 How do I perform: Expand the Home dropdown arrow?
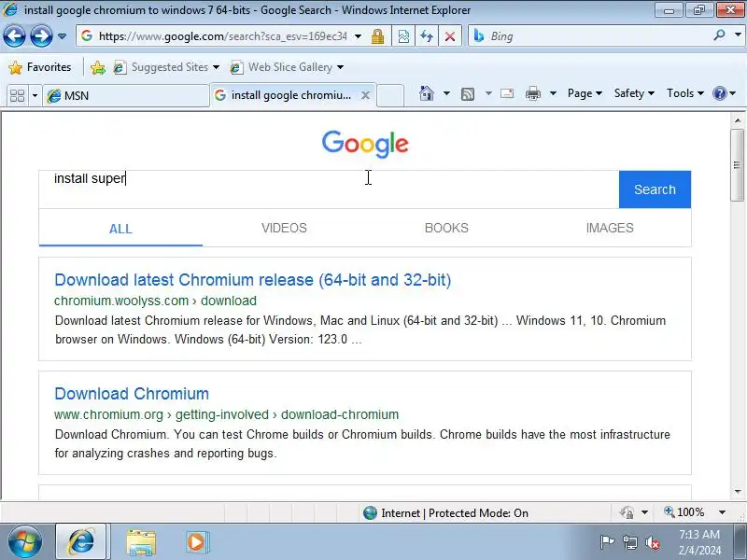[446, 93]
